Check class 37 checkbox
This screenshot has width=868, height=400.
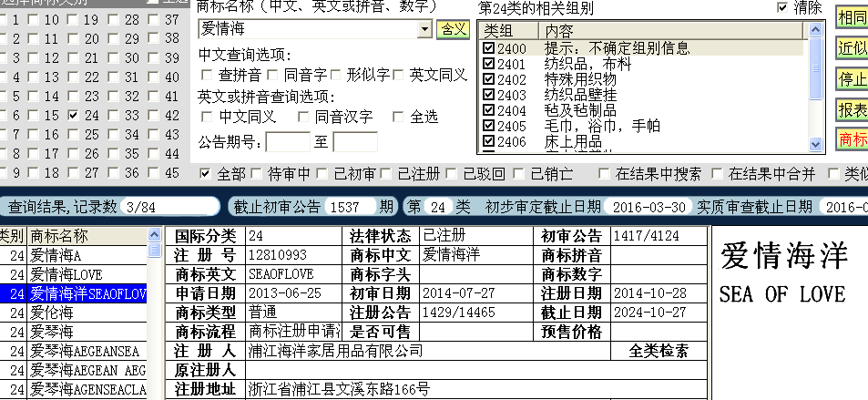coord(154,20)
